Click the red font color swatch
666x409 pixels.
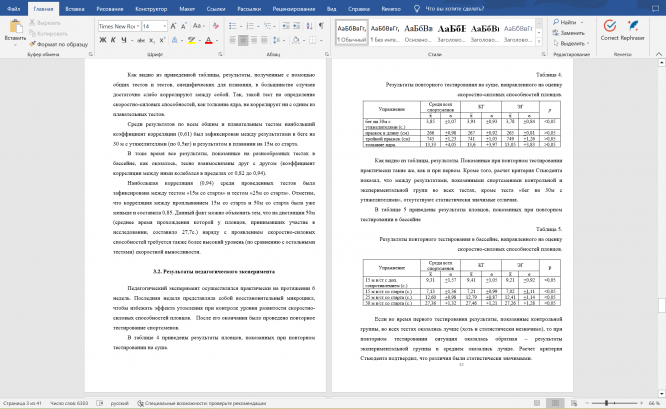tap(209, 40)
